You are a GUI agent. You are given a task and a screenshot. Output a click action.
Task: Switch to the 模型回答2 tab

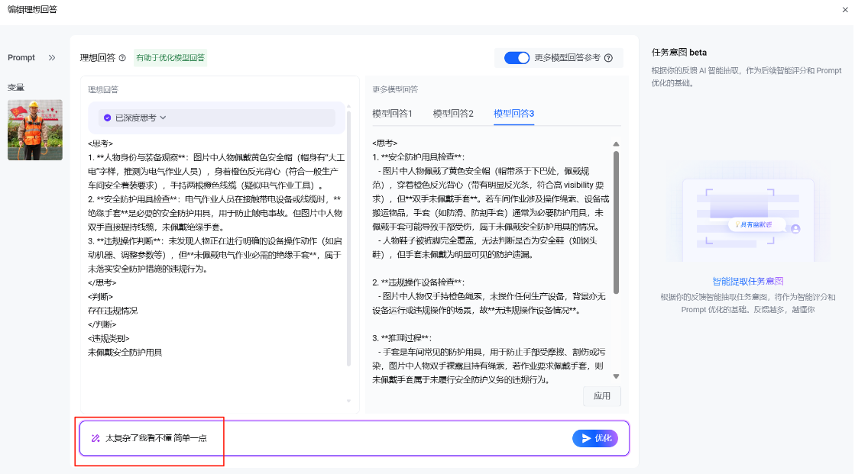[x=453, y=114]
